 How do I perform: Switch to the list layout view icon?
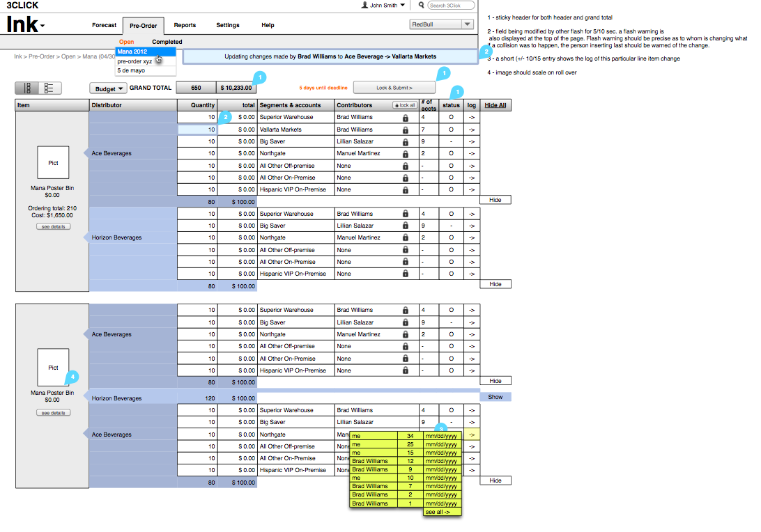coord(49,88)
